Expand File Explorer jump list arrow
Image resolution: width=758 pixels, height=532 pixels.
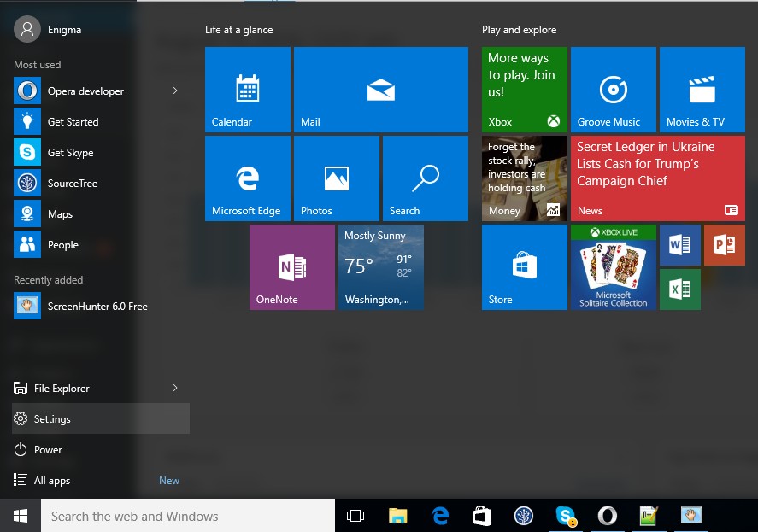pyautogui.click(x=175, y=388)
